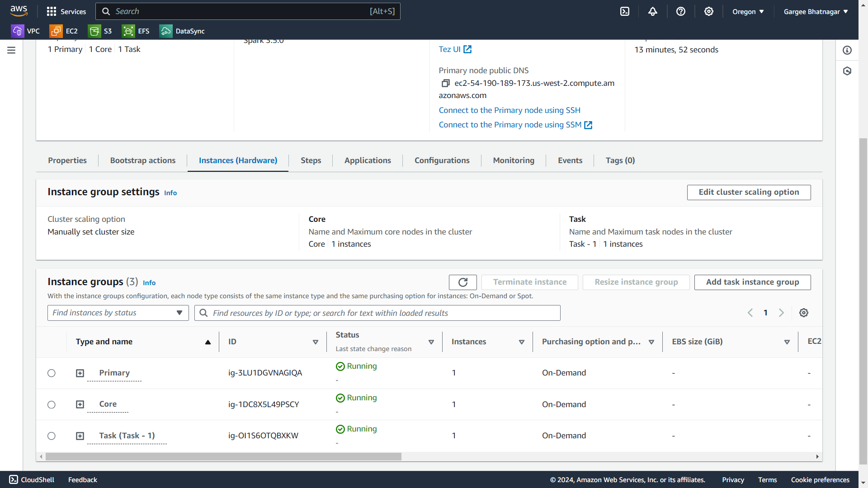
Task: Open the notifications bell icon
Action: click(652, 12)
